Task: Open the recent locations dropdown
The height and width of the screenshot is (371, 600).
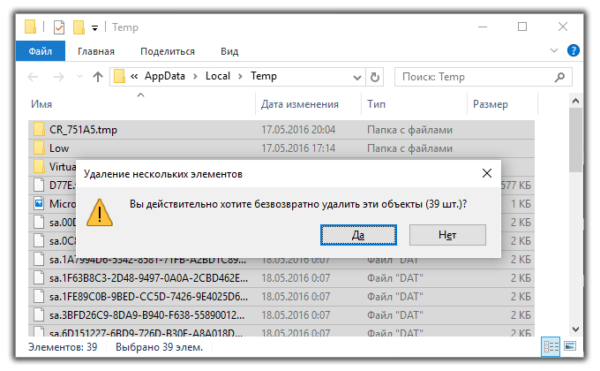Action: tap(80, 77)
